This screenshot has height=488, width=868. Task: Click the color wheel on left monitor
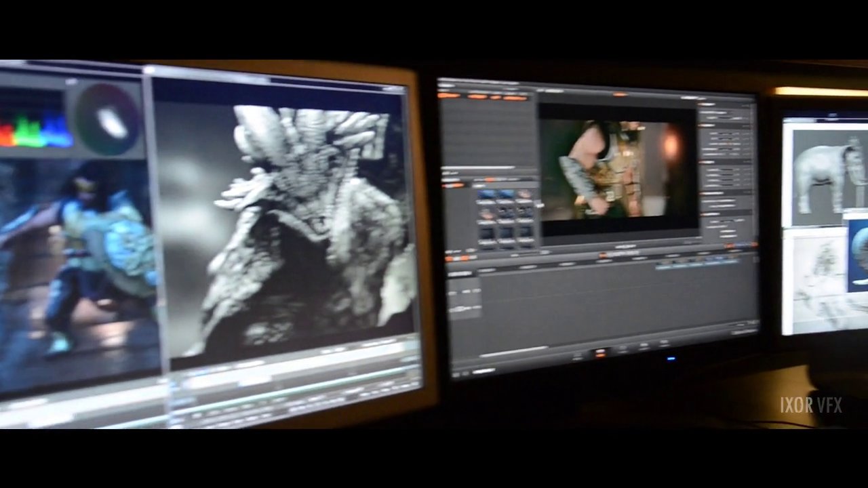(x=107, y=119)
